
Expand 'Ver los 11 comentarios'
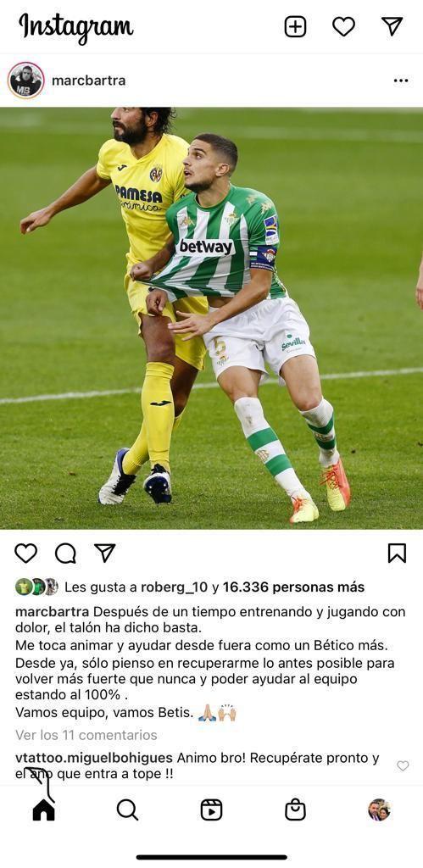86,735
